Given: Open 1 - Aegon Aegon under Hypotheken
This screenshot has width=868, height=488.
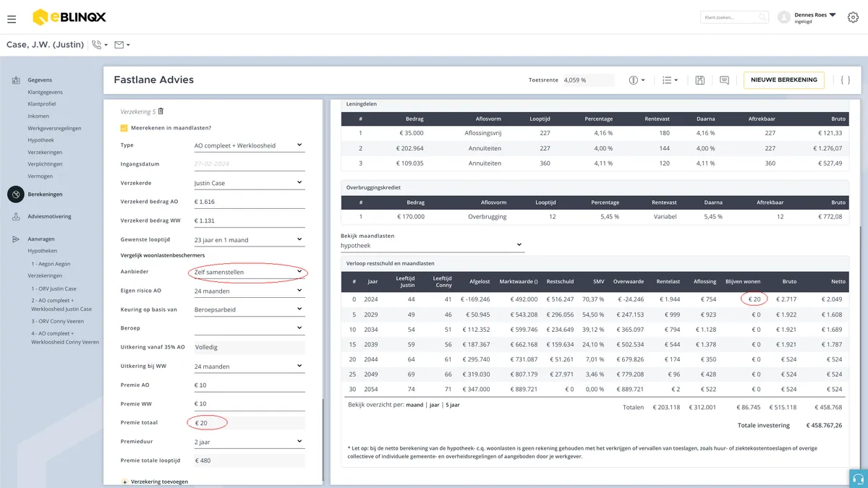Looking at the screenshot, I should point(51,264).
